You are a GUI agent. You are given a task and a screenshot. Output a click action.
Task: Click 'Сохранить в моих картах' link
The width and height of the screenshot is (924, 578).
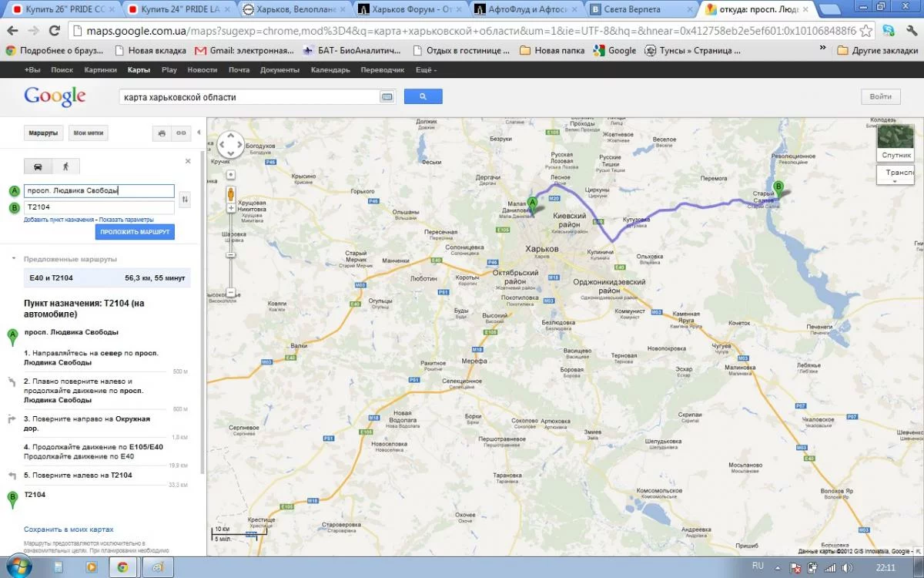[x=69, y=529]
